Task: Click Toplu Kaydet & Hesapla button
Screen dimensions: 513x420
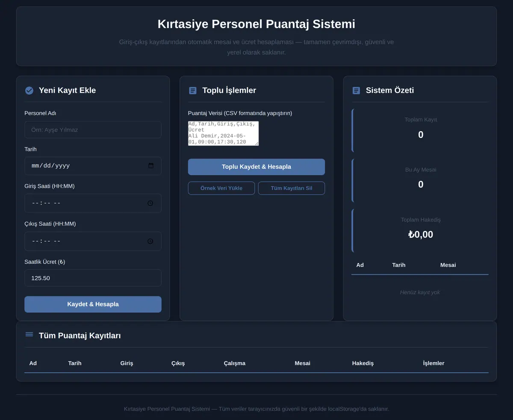Action: (x=256, y=167)
